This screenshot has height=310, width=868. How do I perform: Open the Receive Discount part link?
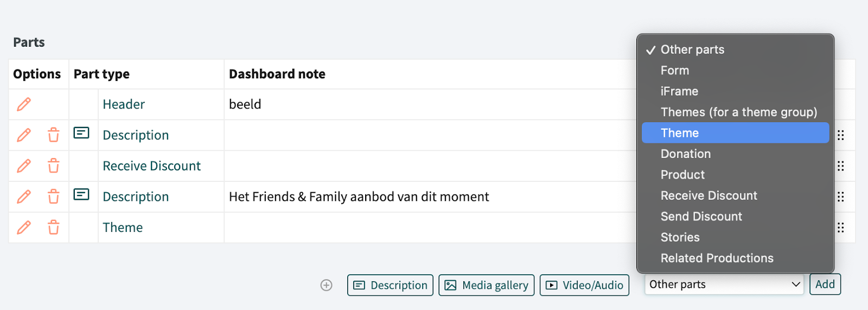pos(151,166)
